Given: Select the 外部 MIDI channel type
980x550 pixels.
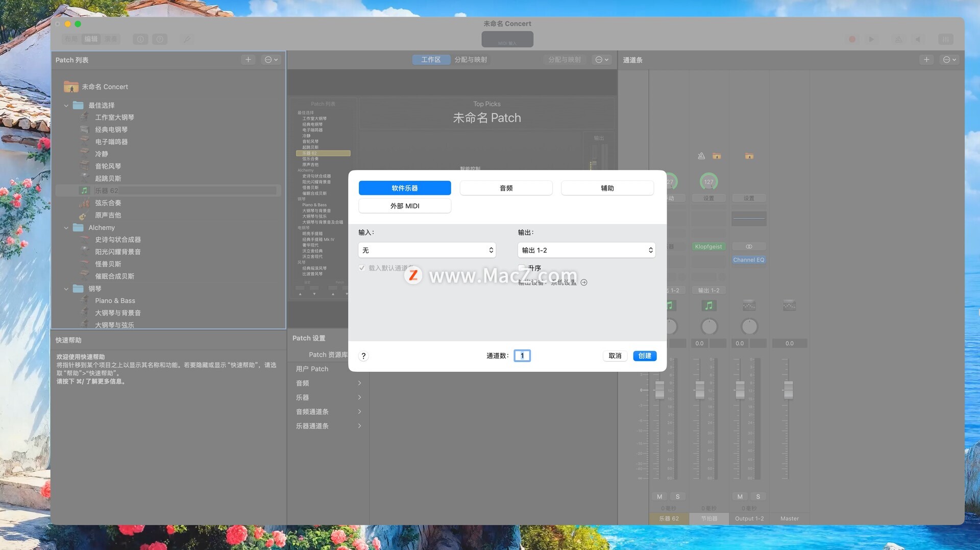Looking at the screenshot, I should 405,206.
